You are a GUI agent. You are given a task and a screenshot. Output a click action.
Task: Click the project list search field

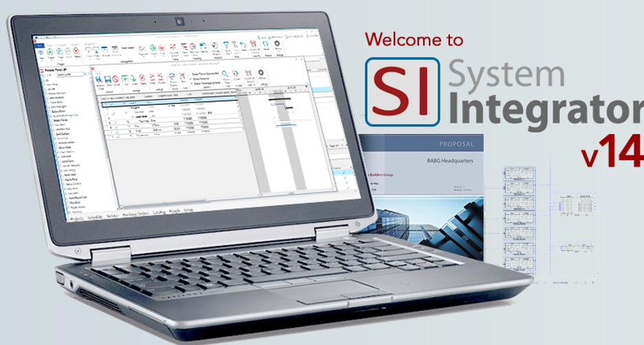coord(69,75)
